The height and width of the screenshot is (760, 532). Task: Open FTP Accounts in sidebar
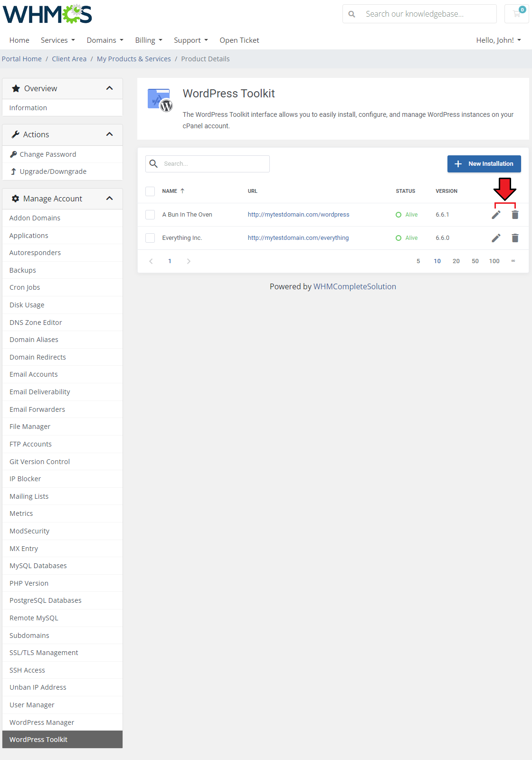pos(63,444)
